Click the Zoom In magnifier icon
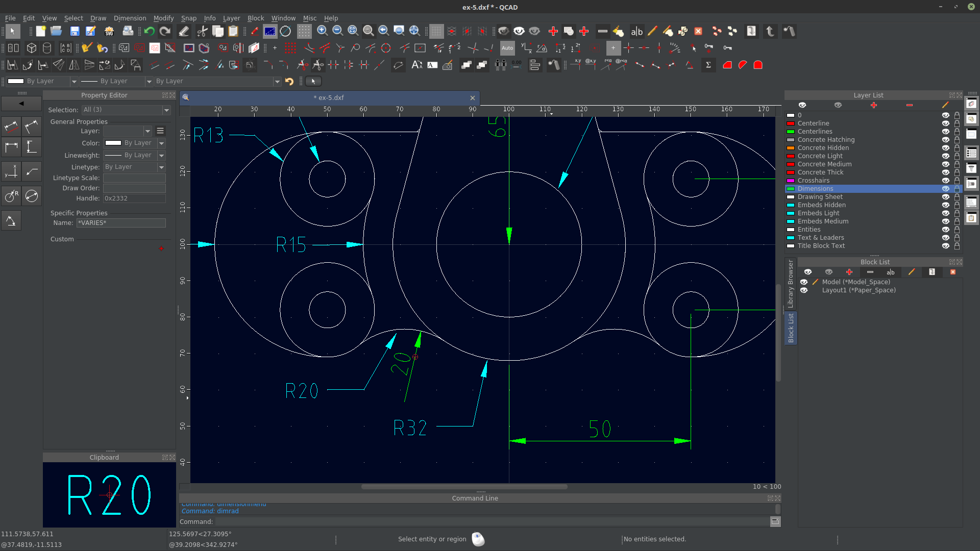 [322, 31]
